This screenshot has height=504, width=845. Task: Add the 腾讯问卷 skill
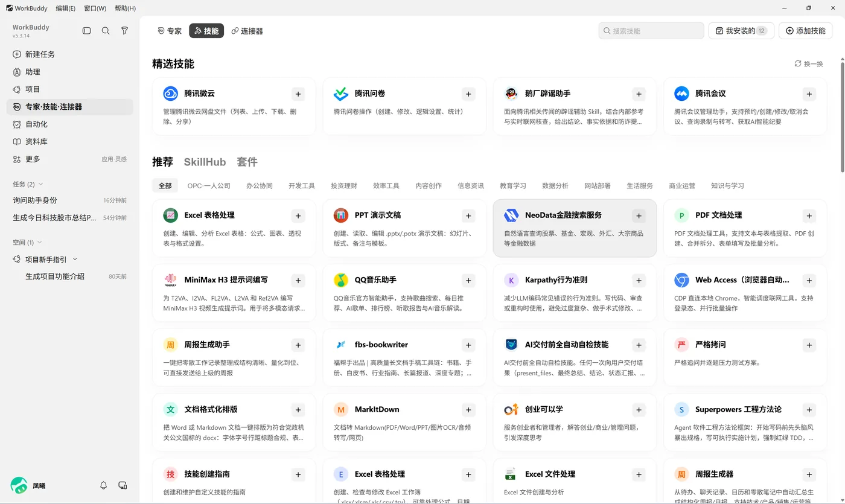(x=468, y=94)
